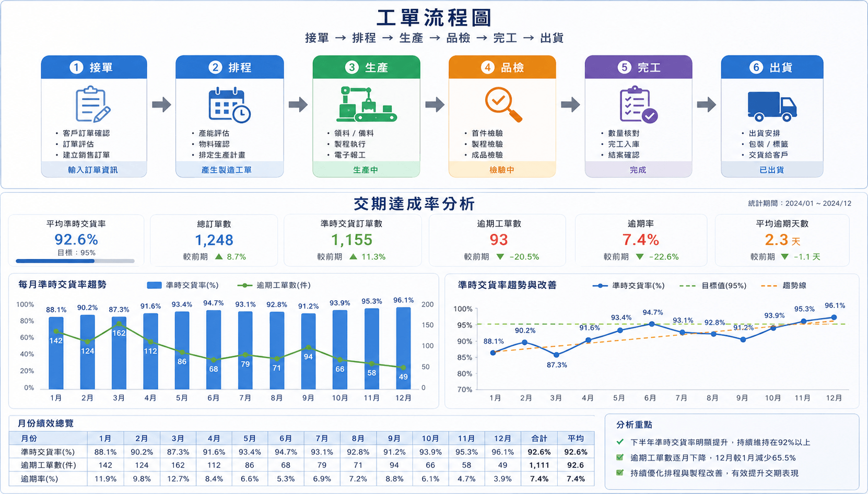Viewport: 868px width, 494px height.
Task: Click the step number 6 circle badge
Action: tap(756, 67)
